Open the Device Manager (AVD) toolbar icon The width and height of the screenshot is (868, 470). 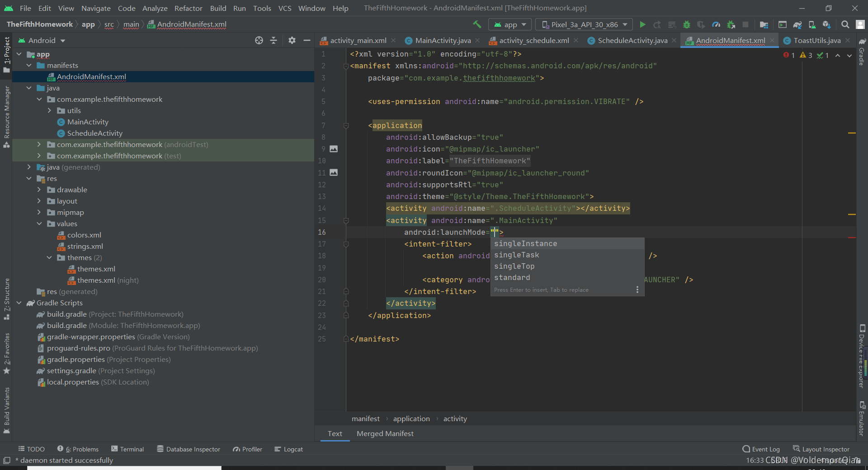[812, 24]
